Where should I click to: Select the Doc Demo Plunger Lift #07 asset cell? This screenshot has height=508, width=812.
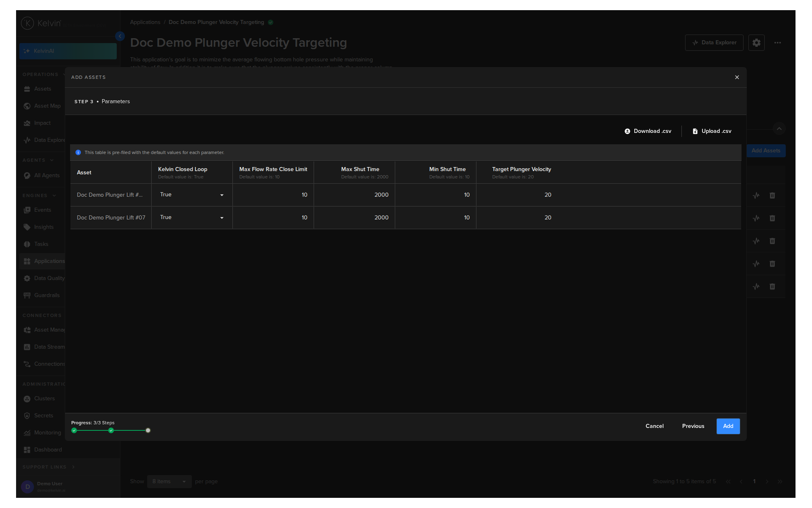[111, 218]
